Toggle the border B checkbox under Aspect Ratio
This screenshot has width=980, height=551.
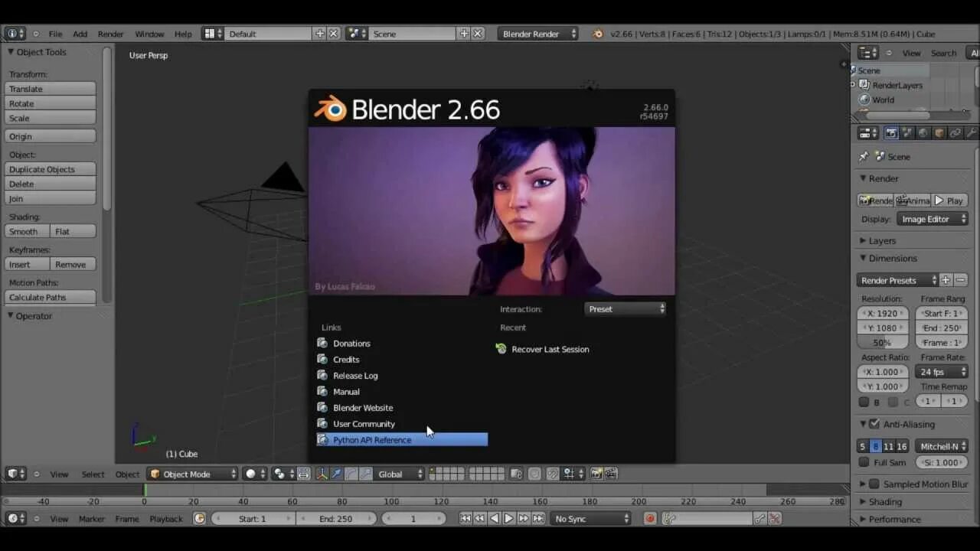pos(864,402)
